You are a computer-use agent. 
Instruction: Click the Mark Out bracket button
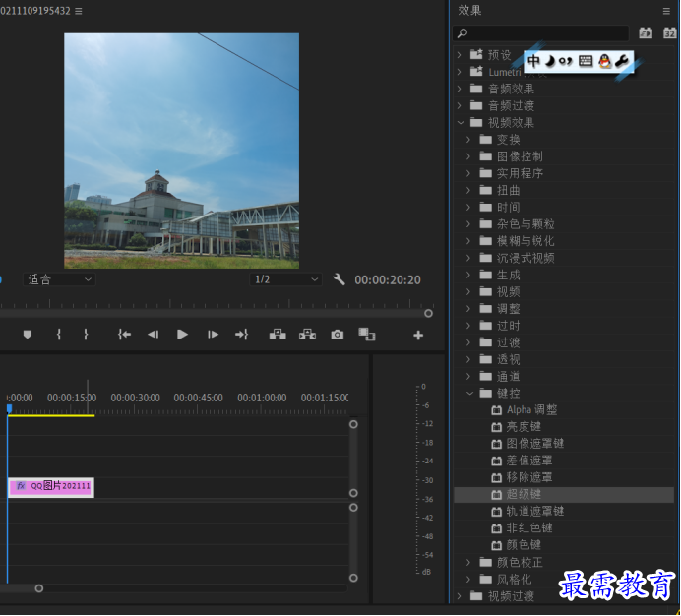(x=86, y=334)
